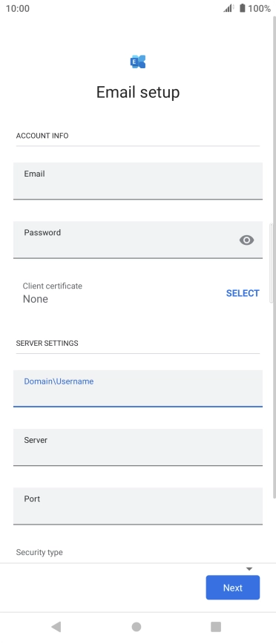The image size is (276, 644).
Task: Tap the signal strength icon
Action: (x=229, y=8)
